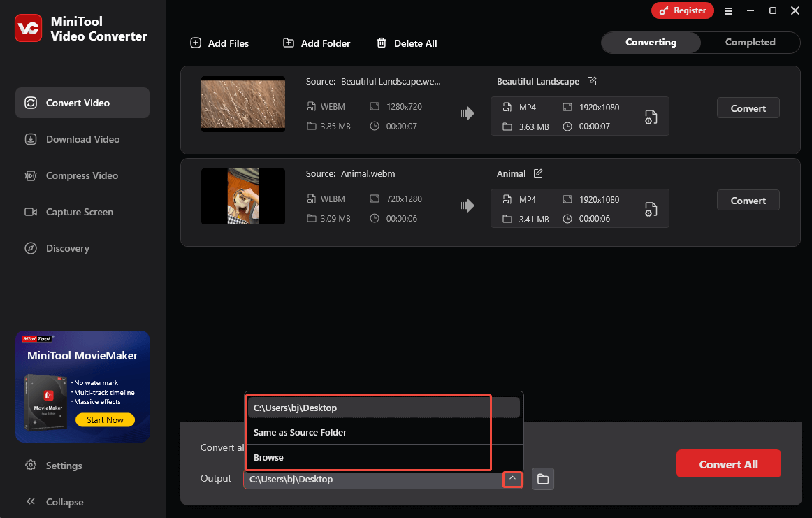The width and height of the screenshot is (812, 518).
Task: Select the C:\Users\bj\Desktop dropdown option
Action: (383, 408)
